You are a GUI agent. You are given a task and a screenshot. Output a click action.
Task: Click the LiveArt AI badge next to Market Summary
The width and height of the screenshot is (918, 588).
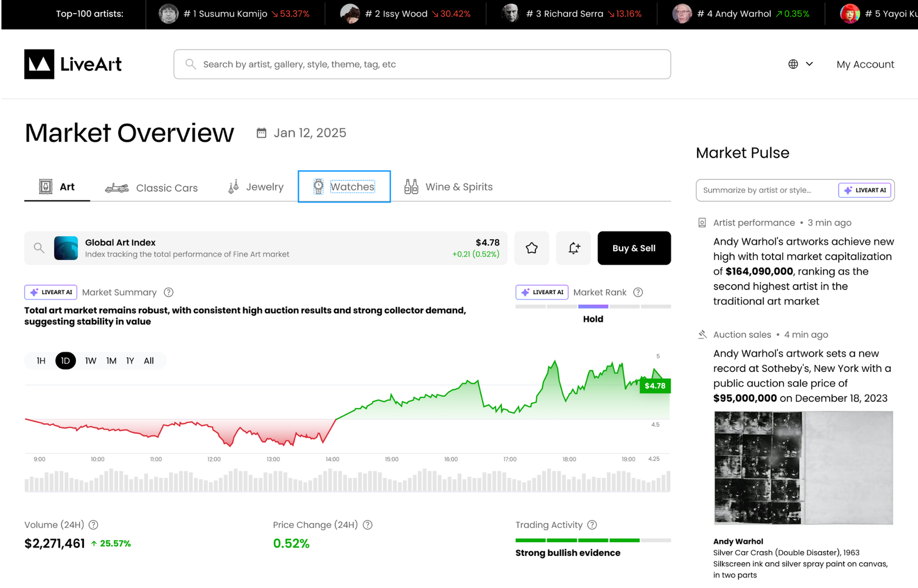click(x=51, y=292)
